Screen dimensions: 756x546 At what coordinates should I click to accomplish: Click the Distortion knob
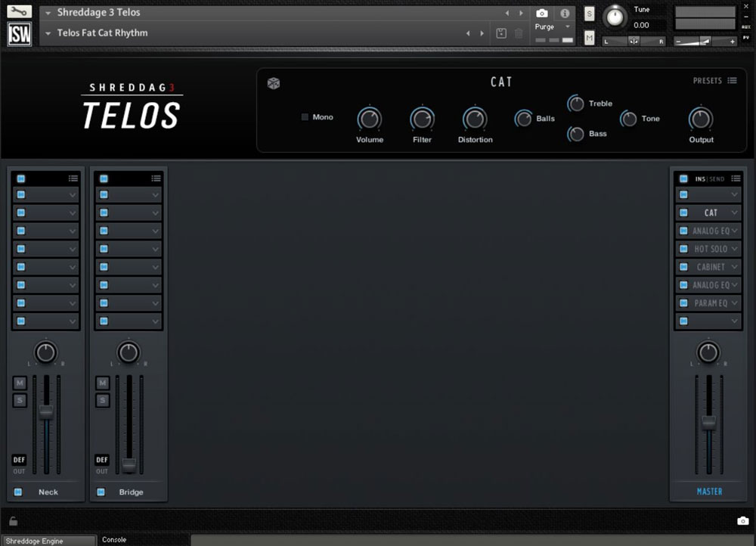pyautogui.click(x=475, y=119)
